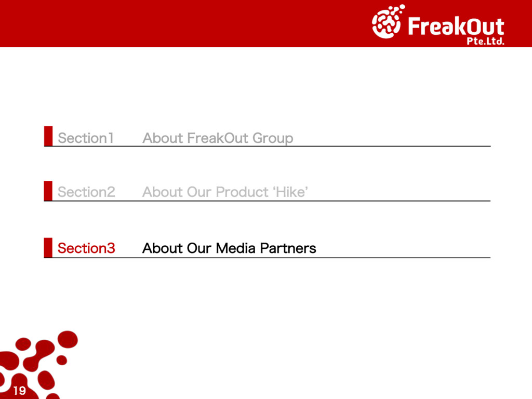Screen dimensions: 532x399
Task: Select the Section1 label
Action: [x=86, y=138]
